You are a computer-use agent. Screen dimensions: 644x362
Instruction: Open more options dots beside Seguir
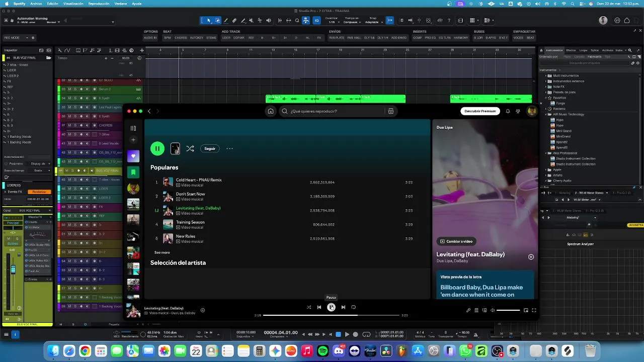[229, 149]
